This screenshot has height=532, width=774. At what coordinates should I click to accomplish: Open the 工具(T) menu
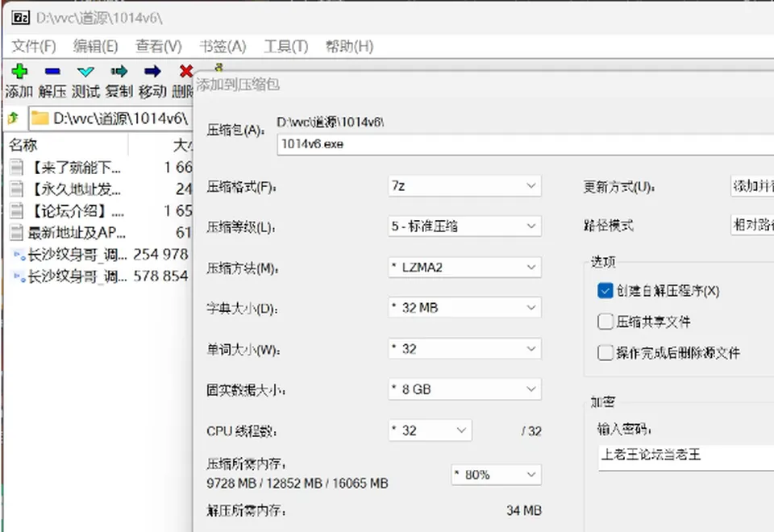point(285,47)
